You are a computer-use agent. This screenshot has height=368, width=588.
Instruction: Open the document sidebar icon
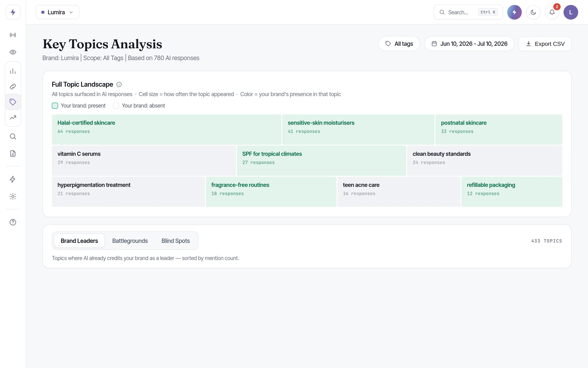point(13,154)
